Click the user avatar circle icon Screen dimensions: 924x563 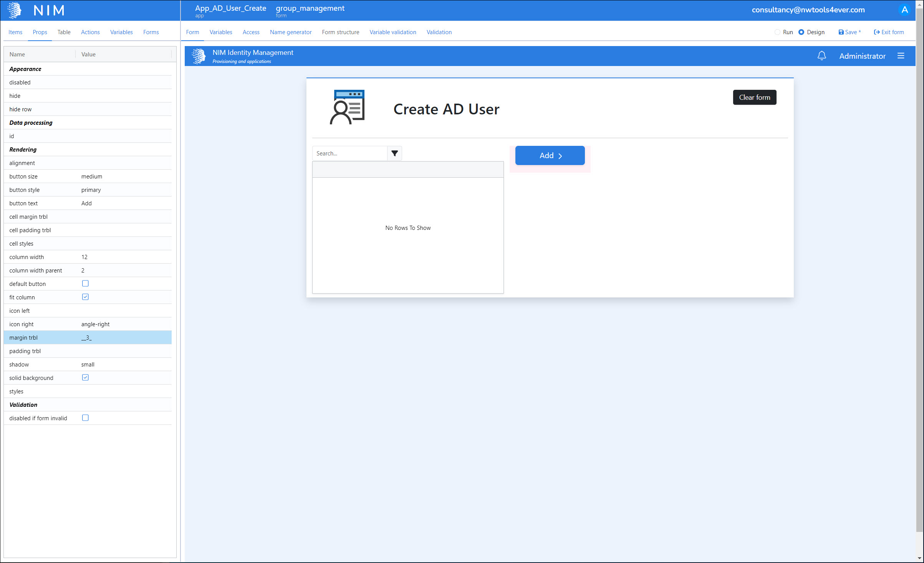coord(904,10)
